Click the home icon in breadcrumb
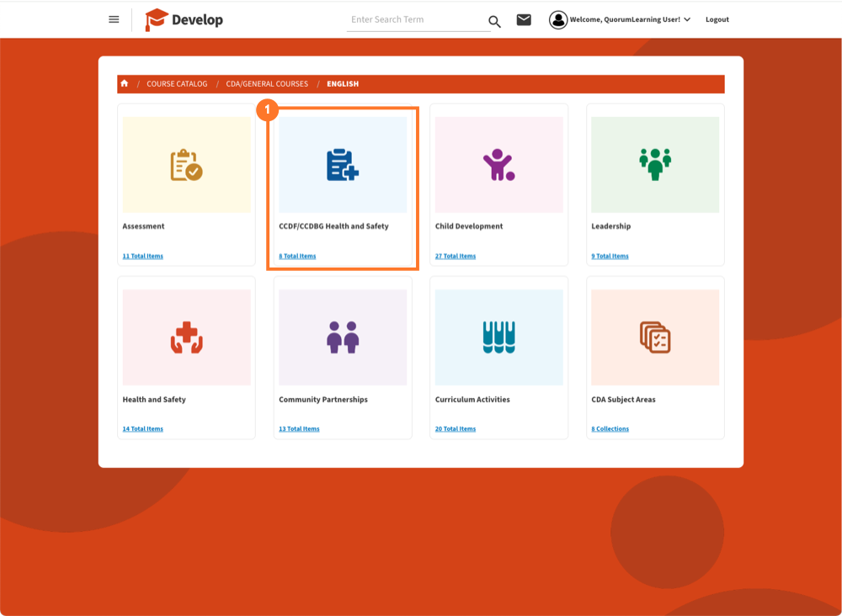This screenshot has width=842, height=616. click(125, 83)
